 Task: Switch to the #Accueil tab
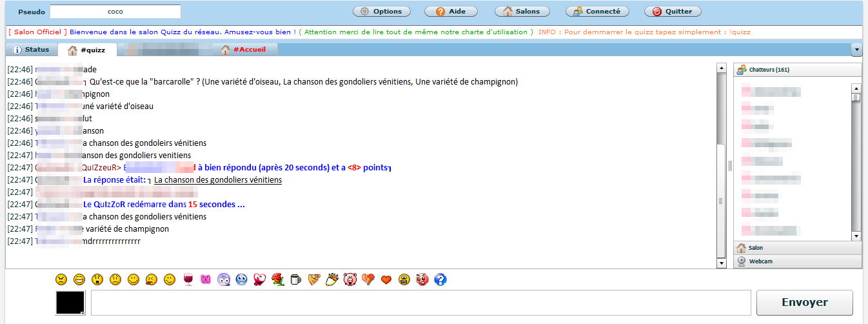coord(246,50)
